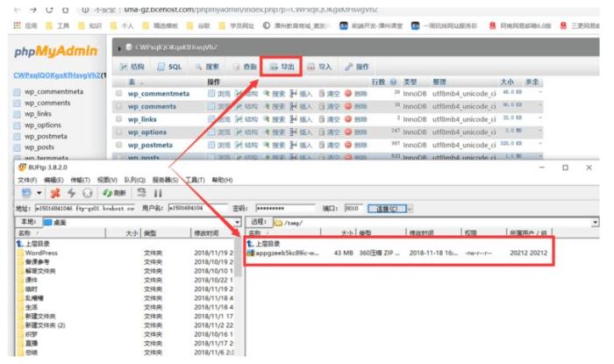Screen dimensions: 614x364
Task: Click Empty icon in wp_options row
Action: [322, 132]
